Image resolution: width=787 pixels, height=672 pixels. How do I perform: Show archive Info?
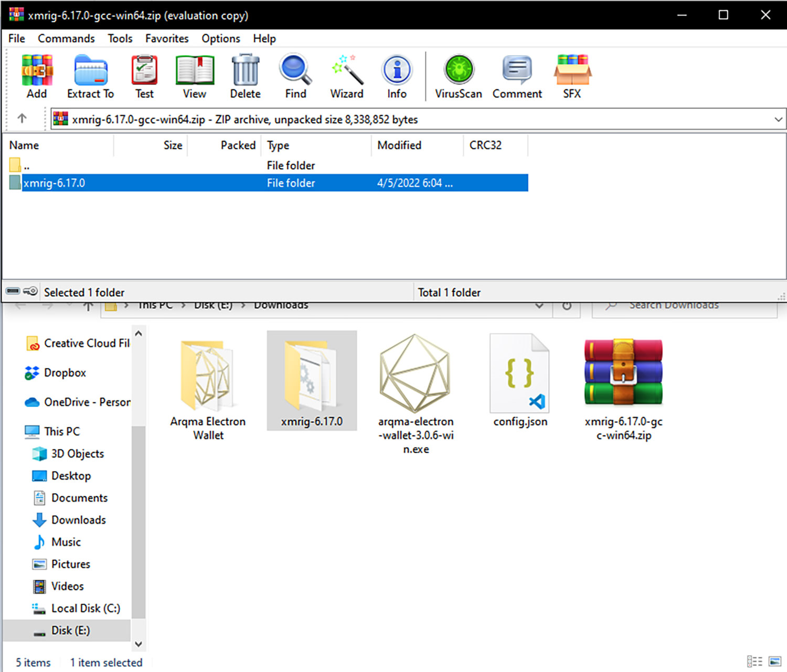coord(397,77)
